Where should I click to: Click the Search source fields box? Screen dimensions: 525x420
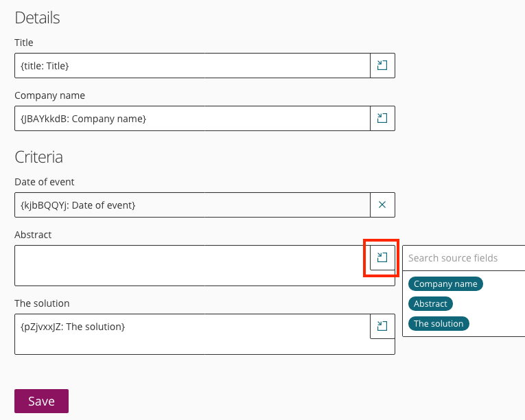pos(463,258)
